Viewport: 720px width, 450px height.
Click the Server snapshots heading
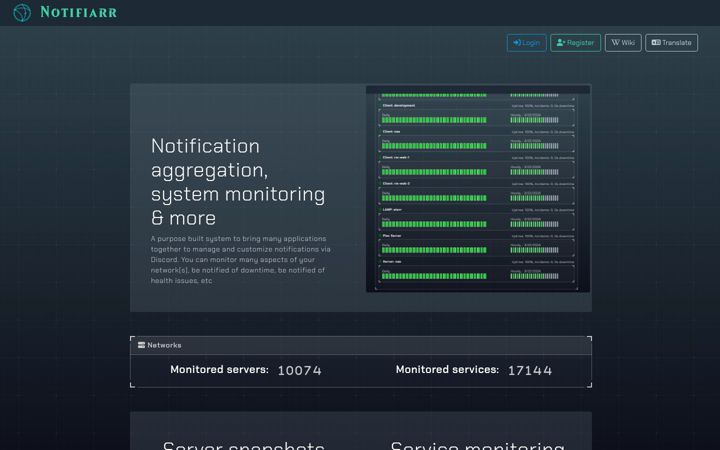[x=244, y=445]
